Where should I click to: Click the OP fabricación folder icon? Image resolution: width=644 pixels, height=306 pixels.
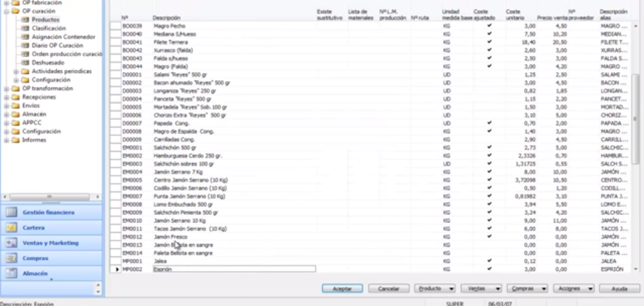(x=15, y=3)
